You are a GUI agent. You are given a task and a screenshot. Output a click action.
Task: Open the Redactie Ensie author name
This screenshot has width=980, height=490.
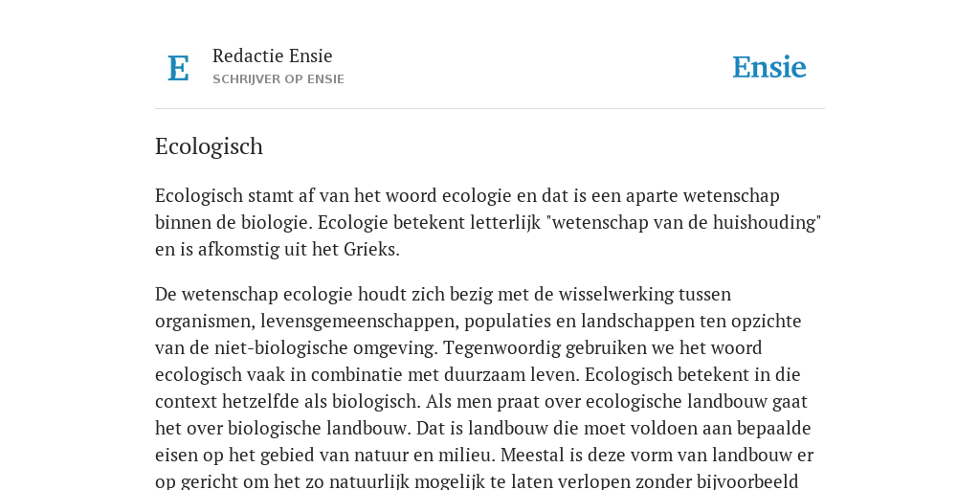[273, 56]
